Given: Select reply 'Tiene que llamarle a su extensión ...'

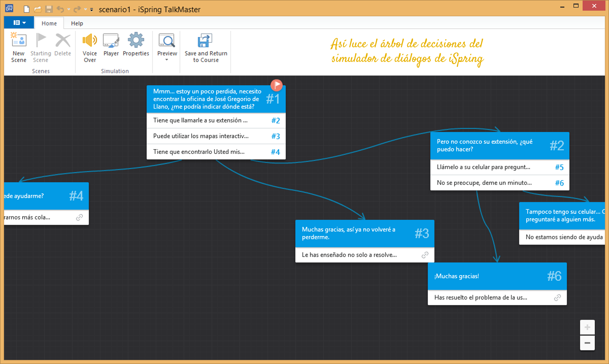Looking at the screenshot, I should 216,120.
